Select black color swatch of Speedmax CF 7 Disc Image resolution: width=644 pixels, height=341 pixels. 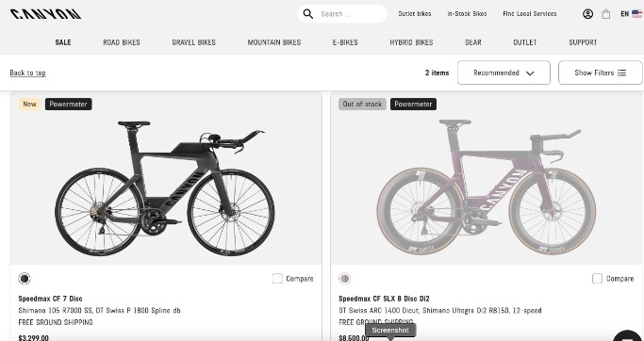[x=25, y=279]
